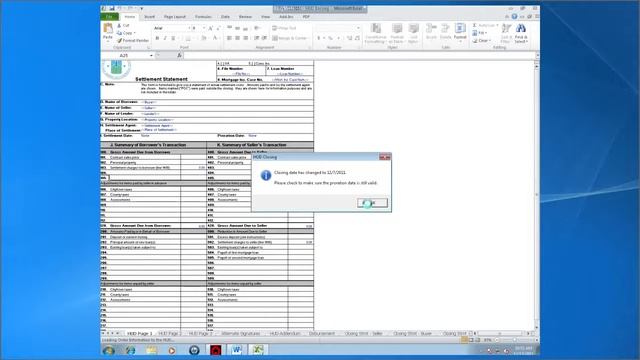The image size is (640, 360).
Task: Click the blue Help question-mark icon
Action: (514, 17)
